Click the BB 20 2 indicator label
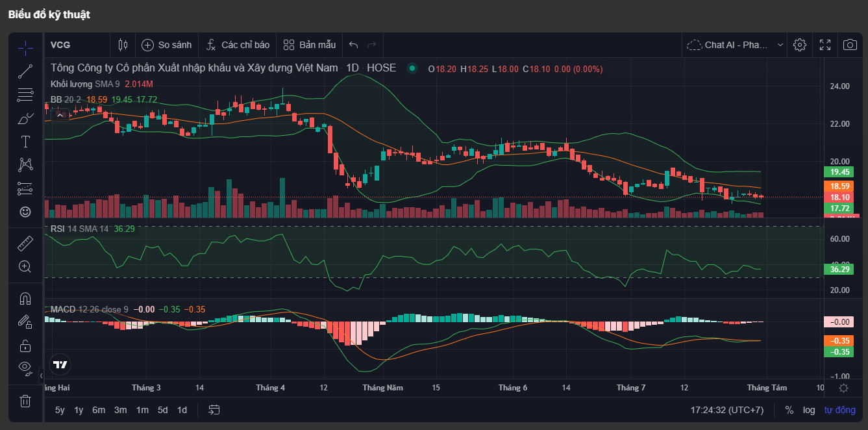 click(x=66, y=99)
